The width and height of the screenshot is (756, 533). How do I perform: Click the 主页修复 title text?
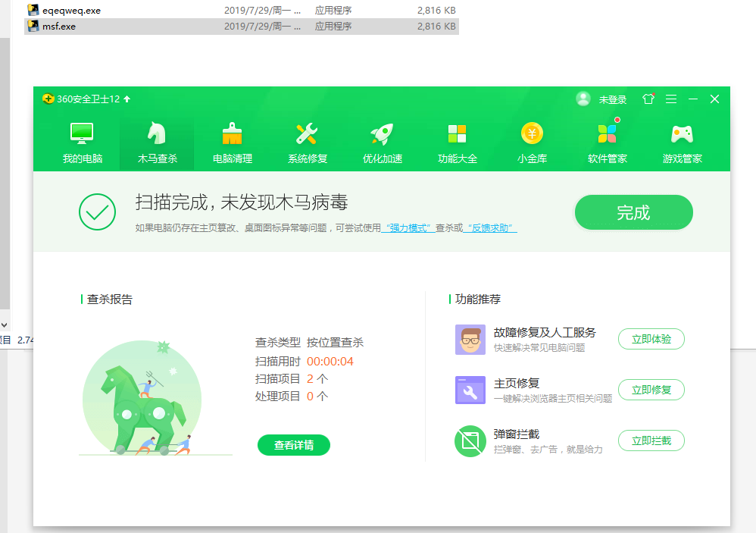[517, 383]
